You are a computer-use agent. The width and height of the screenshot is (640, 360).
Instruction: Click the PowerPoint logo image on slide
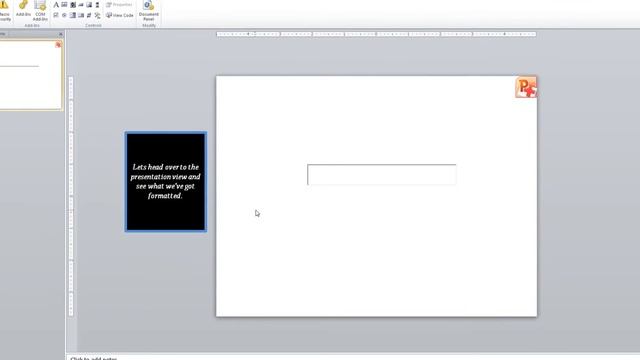(526, 87)
